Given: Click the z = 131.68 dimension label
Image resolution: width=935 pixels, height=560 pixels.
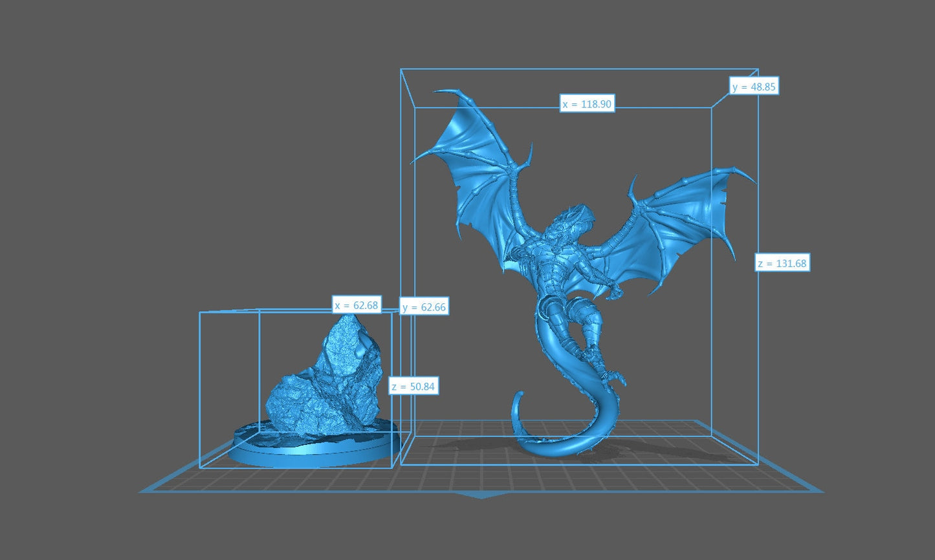Looking at the screenshot, I should pos(782,263).
